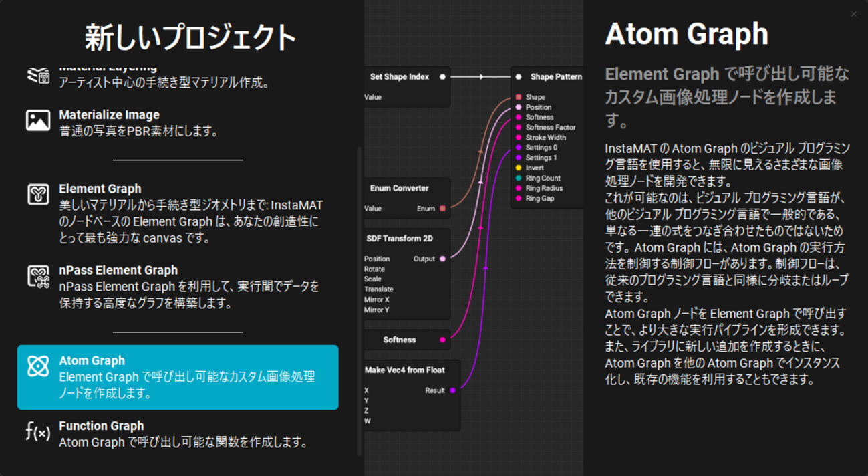Click the 新しいプロジェクト dialog title
This screenshot has width=868, height=476.
point(190,37)
